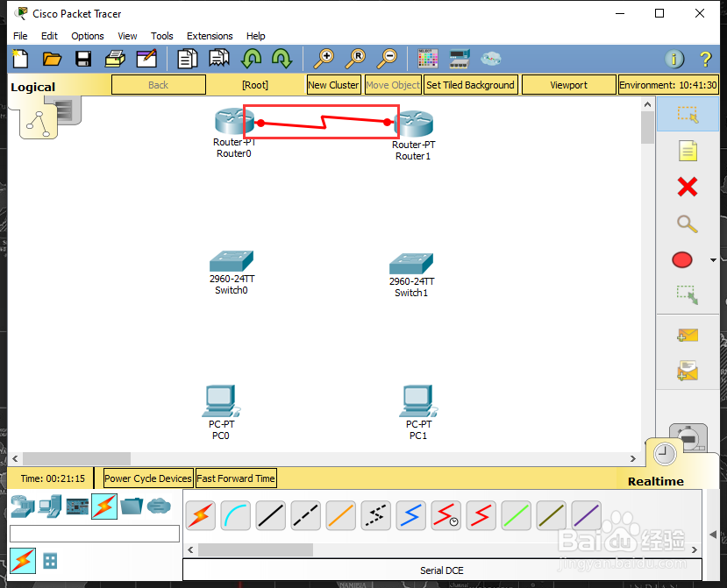Screen dimensions: 727x588
Task: Pick the light-blue console cable
Action: [x=236, y=515]
